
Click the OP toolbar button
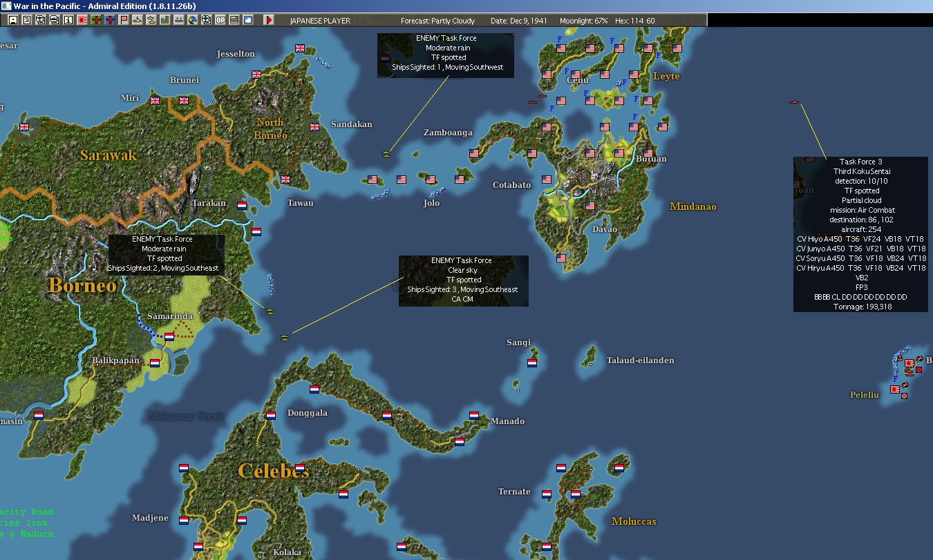(x=220, y=20)
